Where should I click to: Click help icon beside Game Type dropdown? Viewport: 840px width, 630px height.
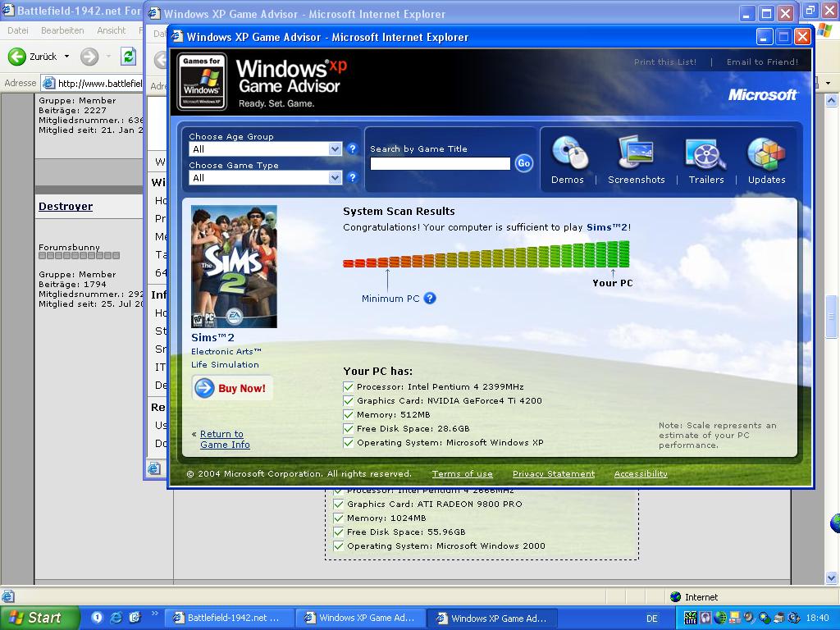[x=352, y=177]
